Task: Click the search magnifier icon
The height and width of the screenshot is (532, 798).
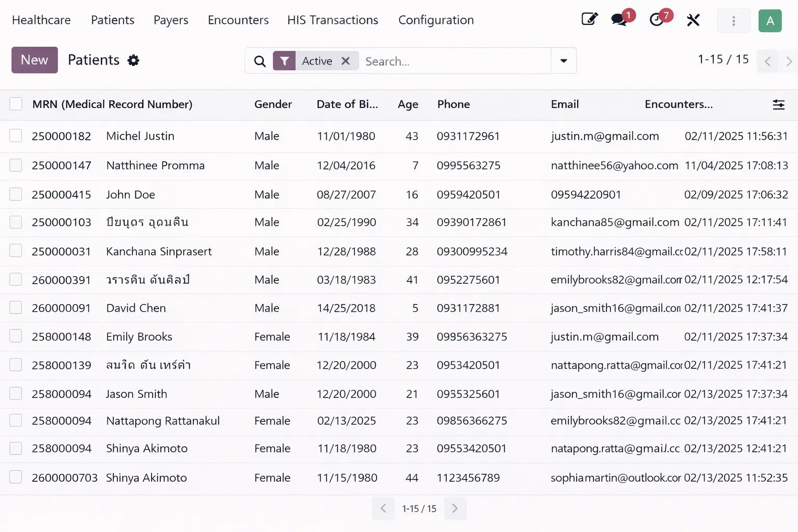Action: tap(260, 61)
